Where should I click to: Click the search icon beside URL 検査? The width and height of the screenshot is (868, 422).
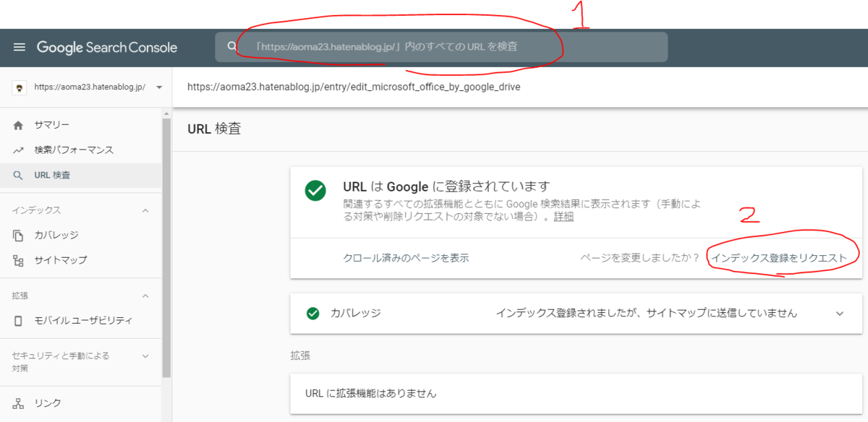point(19,175)
